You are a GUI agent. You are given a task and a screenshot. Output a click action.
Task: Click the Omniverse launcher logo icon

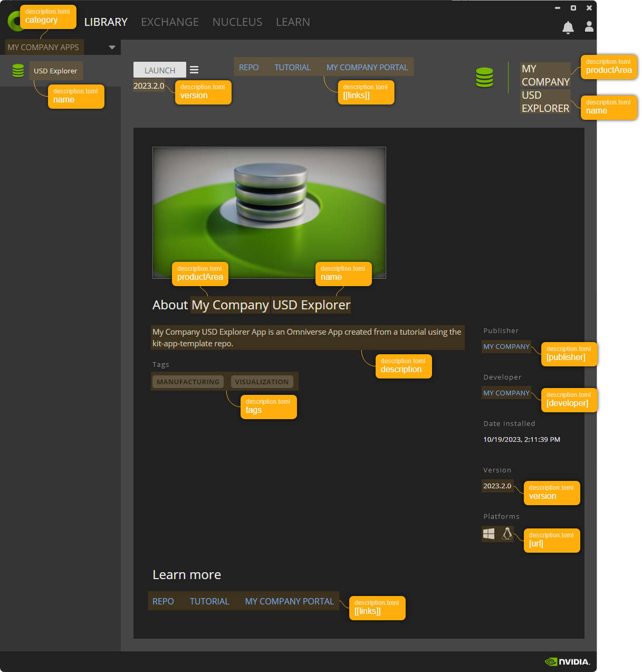[x=14, y=21]
